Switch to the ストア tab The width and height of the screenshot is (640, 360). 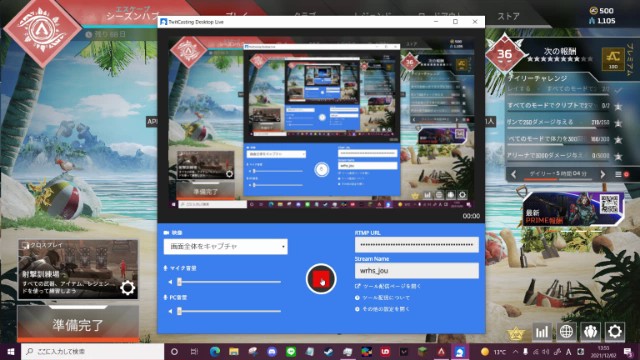[508, 16]
